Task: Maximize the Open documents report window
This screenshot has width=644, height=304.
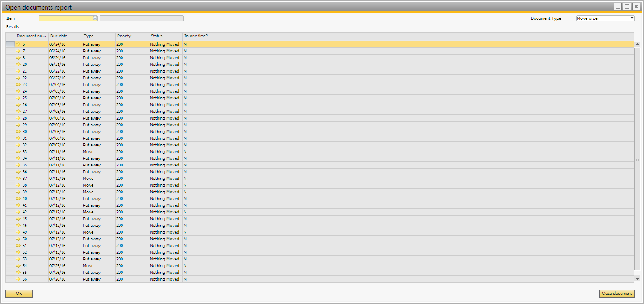Action: [x=627, y=6]
